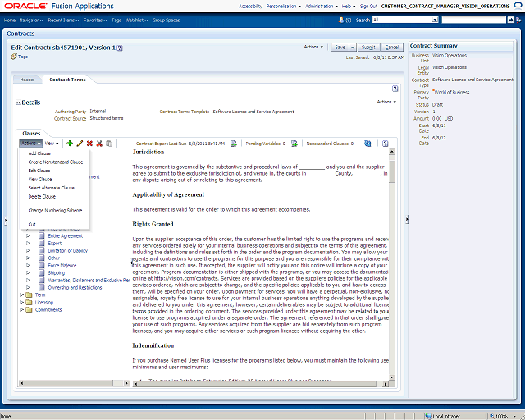Open the zoom level dropdown in the status bar

click(514, 417)
